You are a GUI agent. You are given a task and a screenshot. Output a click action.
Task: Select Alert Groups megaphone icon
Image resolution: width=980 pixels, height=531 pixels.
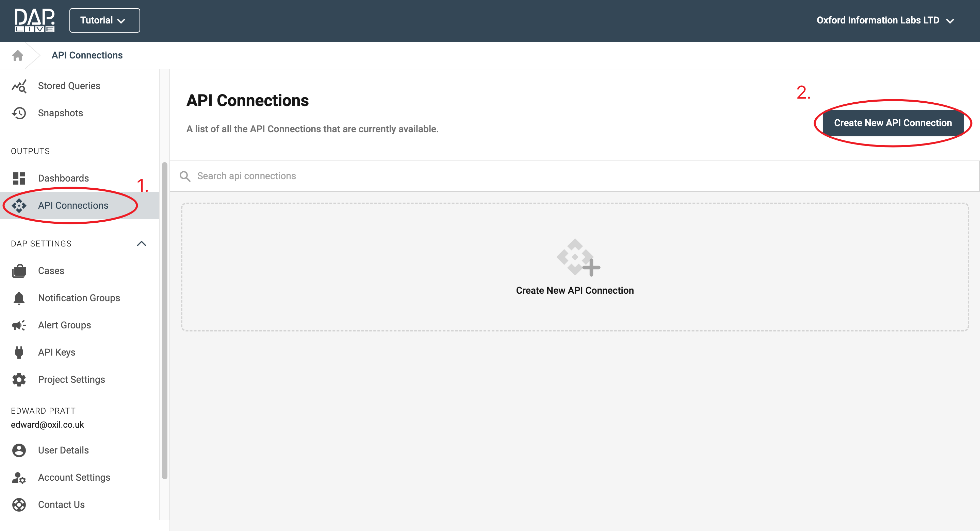point(19,325)
